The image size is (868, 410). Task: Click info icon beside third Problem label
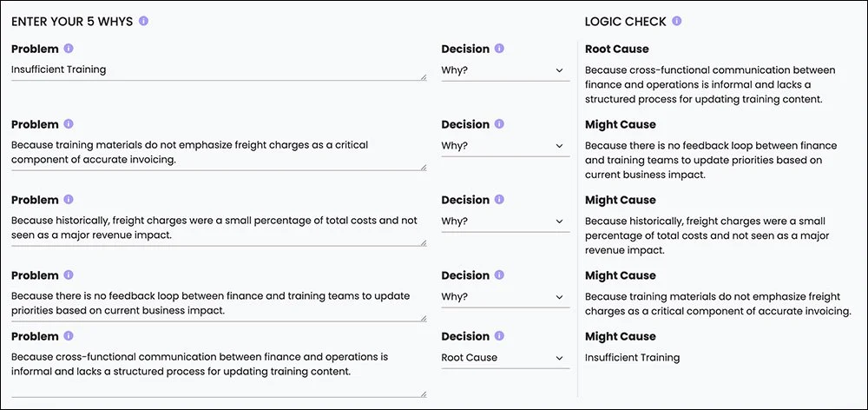[69, 200]
